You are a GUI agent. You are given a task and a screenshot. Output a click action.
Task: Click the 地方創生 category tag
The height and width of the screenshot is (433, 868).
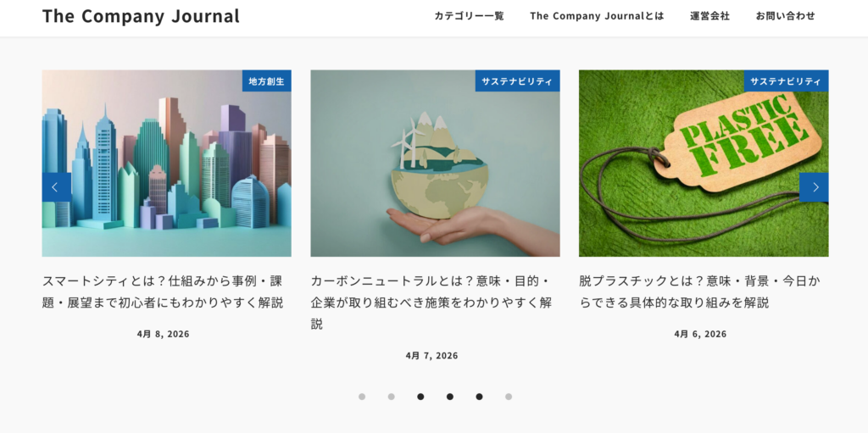(267, 80)
